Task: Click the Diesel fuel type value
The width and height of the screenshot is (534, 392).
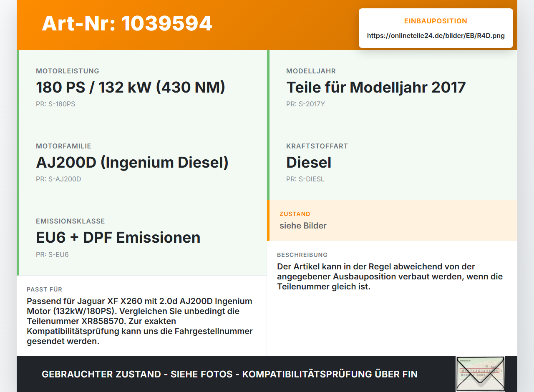Action: point(309,162)
